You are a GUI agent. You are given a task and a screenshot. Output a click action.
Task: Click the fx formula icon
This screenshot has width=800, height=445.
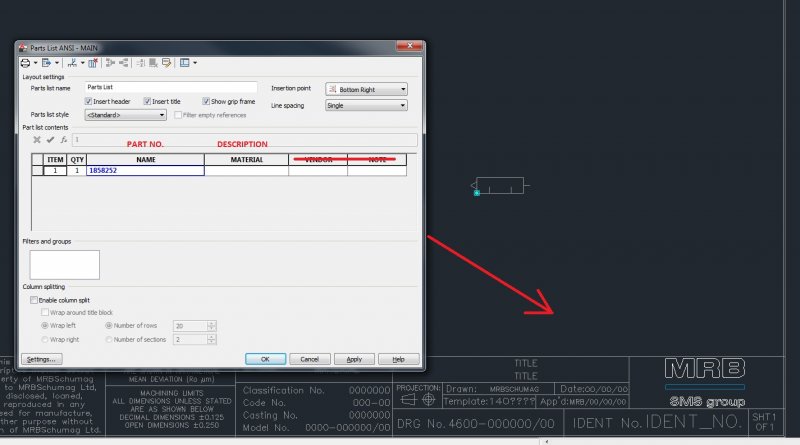(63, 139)
